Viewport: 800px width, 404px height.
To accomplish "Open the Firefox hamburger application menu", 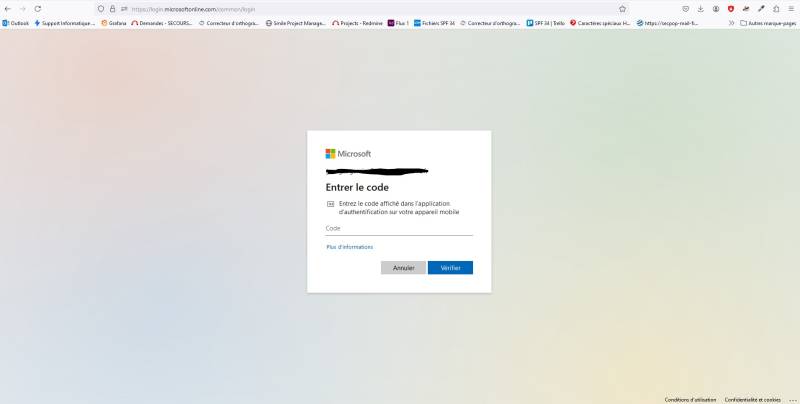I will point(791,9).
